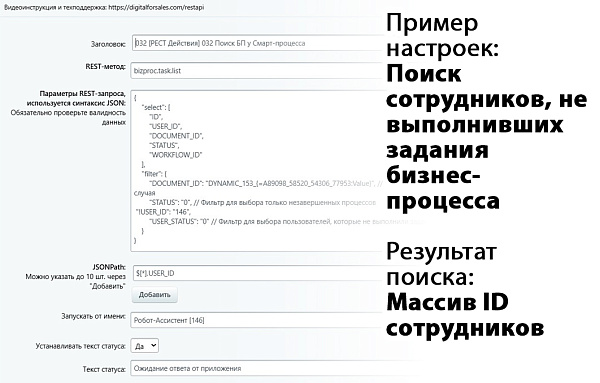Screen dimensions: 600x383
Task: Click the Запускать от имени field
Action: click(x=257, y=320)
